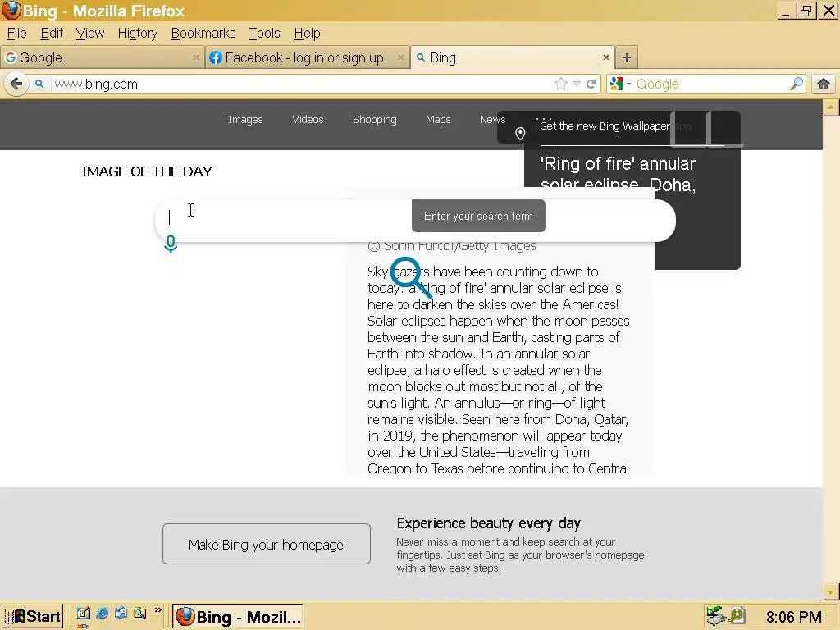Click the Sorin Furcoi/Getty Images credit
Viewport: 840px width, 630px height.
click(452, 246)
